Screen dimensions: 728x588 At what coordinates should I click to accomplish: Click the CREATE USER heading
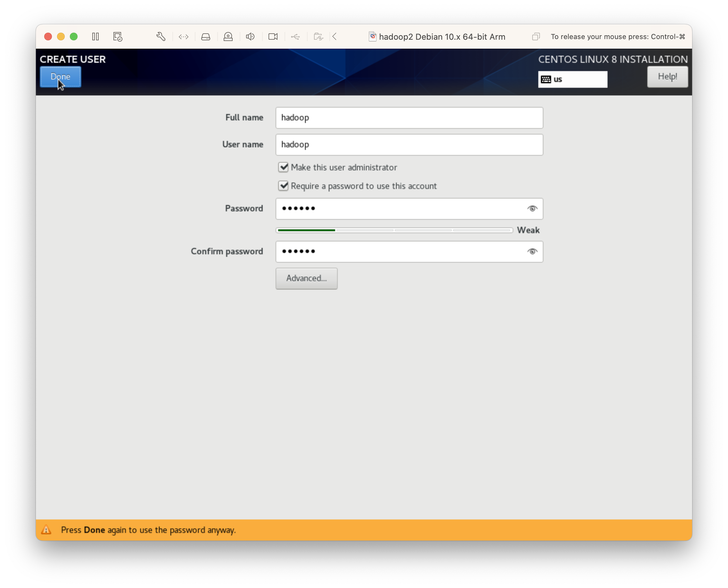pyautogui.click(x=72, y=59)
